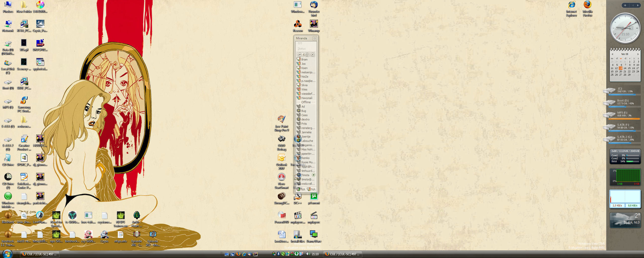This screenshot has width=644, height=258.
Task: Select highlighted day 13 in calendar gadget
Action: coord(621,68)
